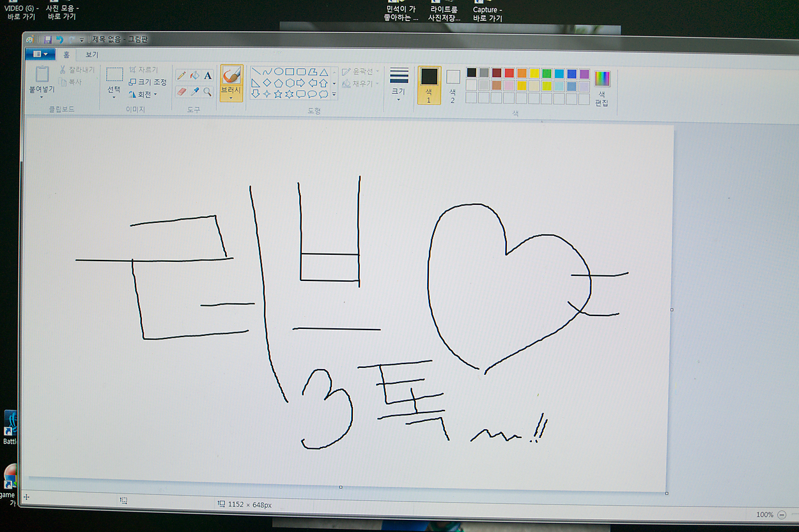Choose the red color swatch in palette
Image resolution: width=799 pixels, height=532 pixels.
pos(509,73)
